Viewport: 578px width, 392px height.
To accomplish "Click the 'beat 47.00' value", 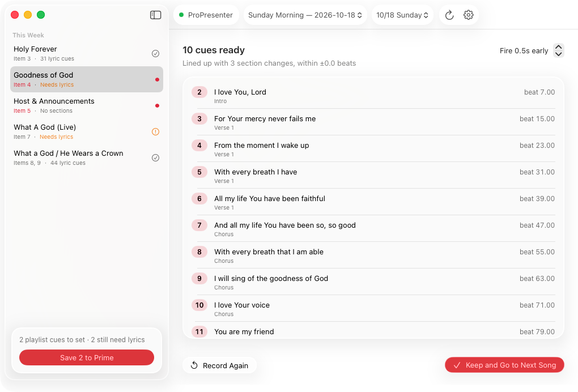I will coord(537,225).
